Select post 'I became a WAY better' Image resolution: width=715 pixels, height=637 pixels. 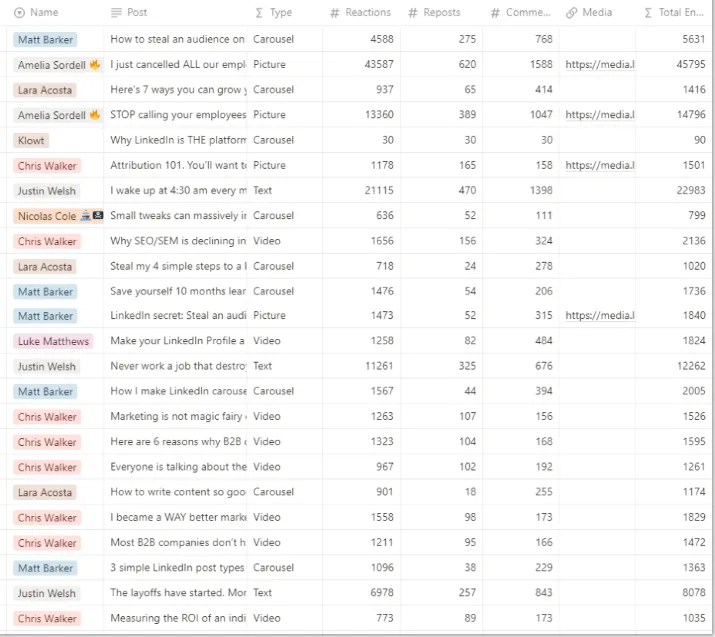click(178, 518)
